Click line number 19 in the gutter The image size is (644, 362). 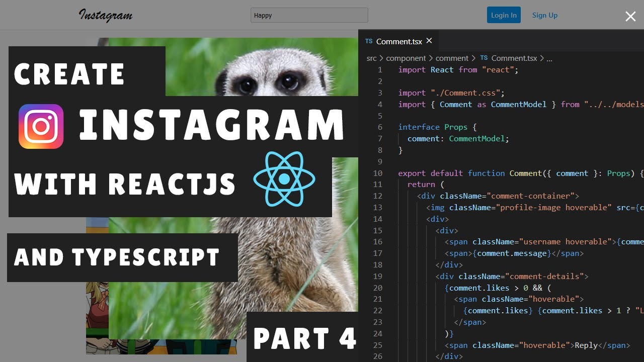377,276
